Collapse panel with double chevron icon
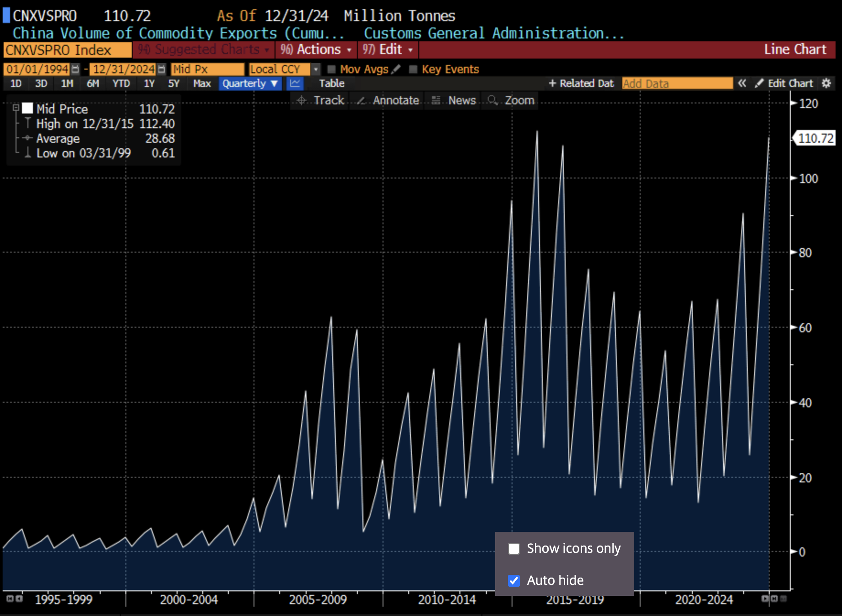Screen dimensions: 842x616 [742, 83]
